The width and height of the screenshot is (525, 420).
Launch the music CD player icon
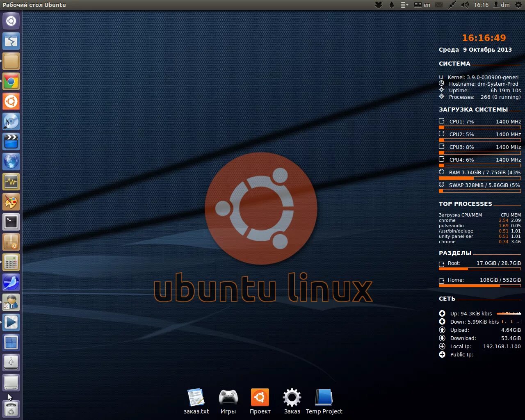[11, 121]
